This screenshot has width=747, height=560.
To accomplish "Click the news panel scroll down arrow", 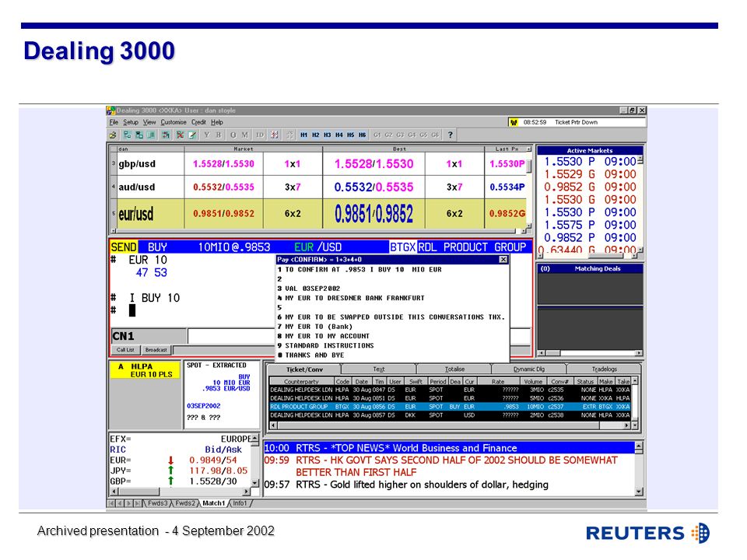I will pos(639,492).
